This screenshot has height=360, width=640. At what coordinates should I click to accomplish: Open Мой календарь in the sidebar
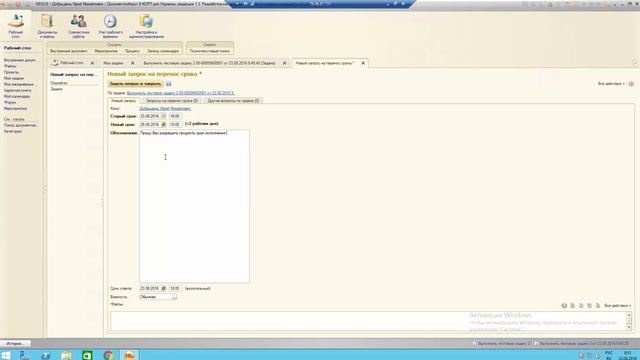coord(17,96)
